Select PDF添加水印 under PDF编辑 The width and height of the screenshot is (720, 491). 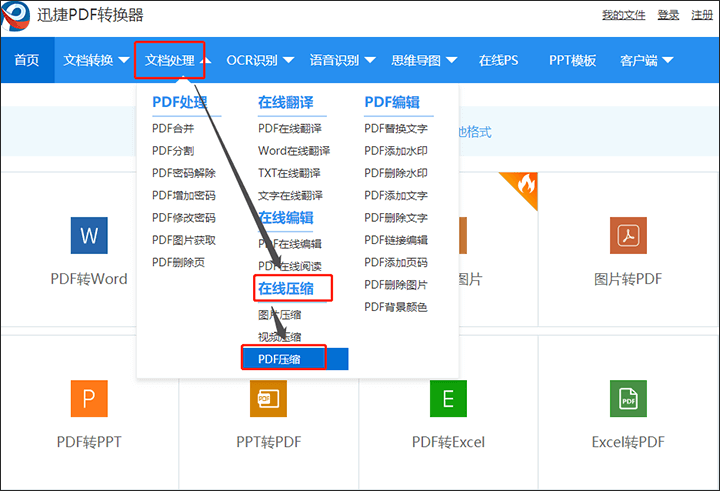(396, 151)
